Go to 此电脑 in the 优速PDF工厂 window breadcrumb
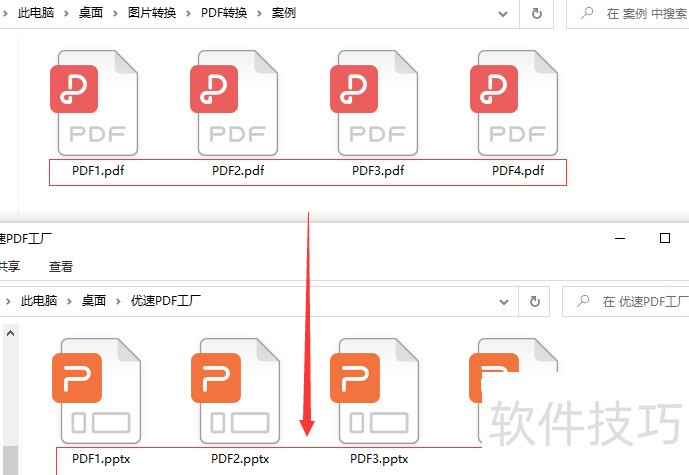Viewport: 689px width, 475px height. coord(39,301)
